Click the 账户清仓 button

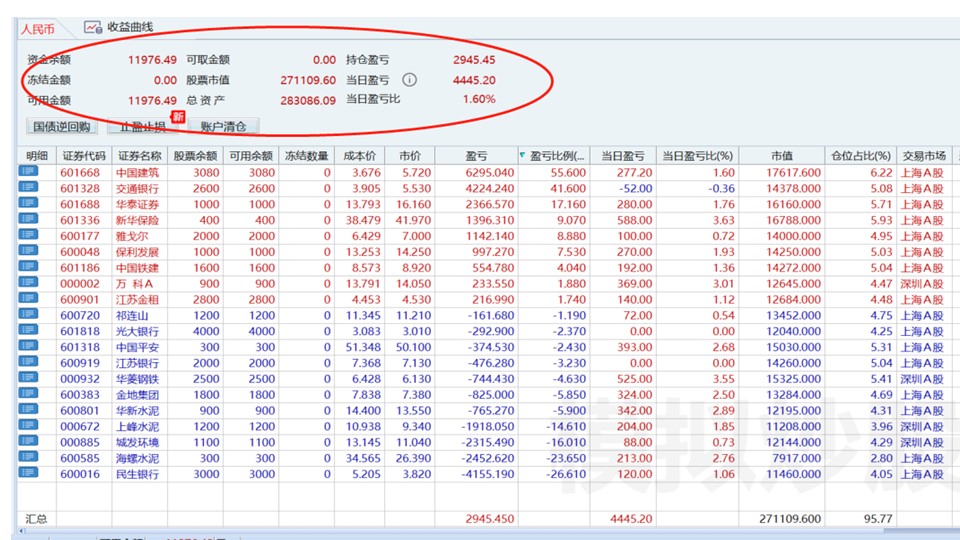click(x=223, y=127)
